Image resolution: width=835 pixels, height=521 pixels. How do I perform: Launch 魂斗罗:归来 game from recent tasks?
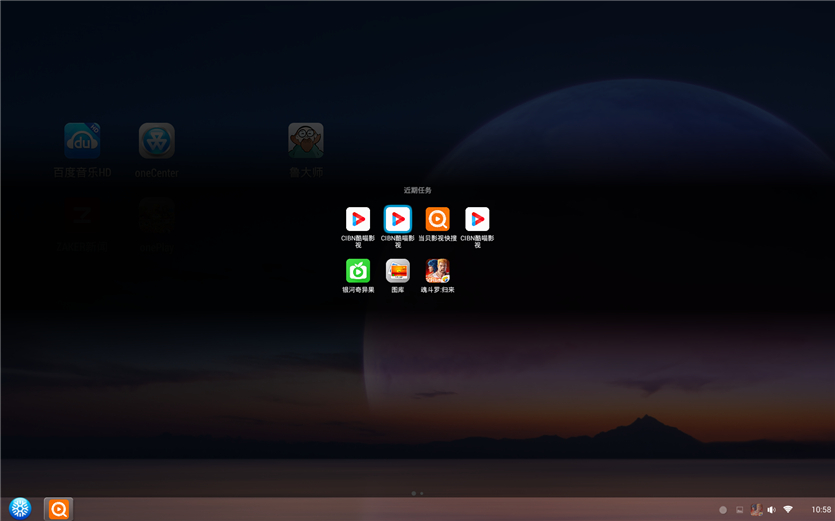tap(437, 271)
